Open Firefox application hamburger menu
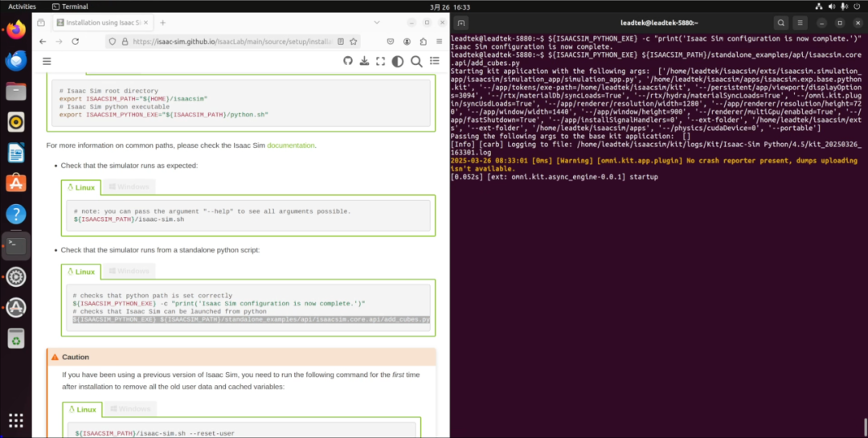Viewport: 868px width, 438px height. coord(440,42)
